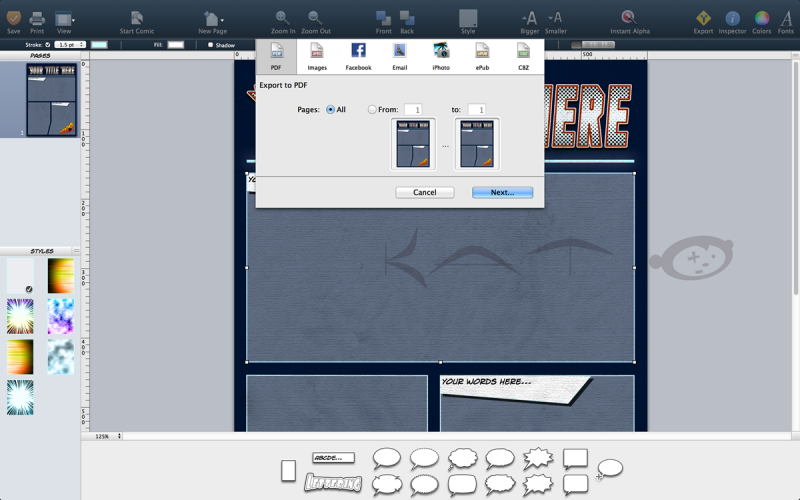Add the jagged burst speech balloon
800x500 pixels.
pyautogui.click(x=537, y=459)
